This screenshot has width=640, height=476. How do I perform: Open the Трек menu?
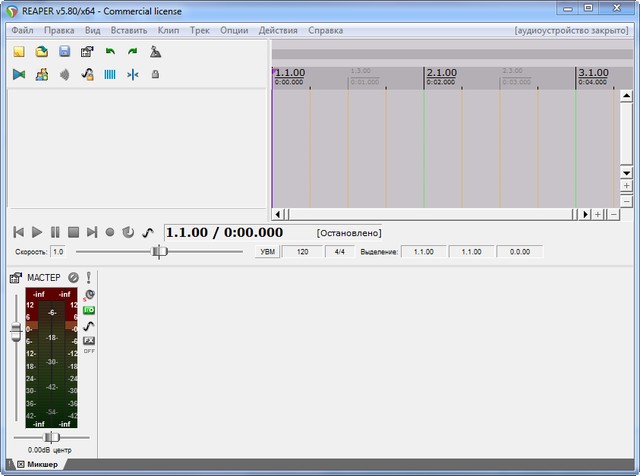200,30
